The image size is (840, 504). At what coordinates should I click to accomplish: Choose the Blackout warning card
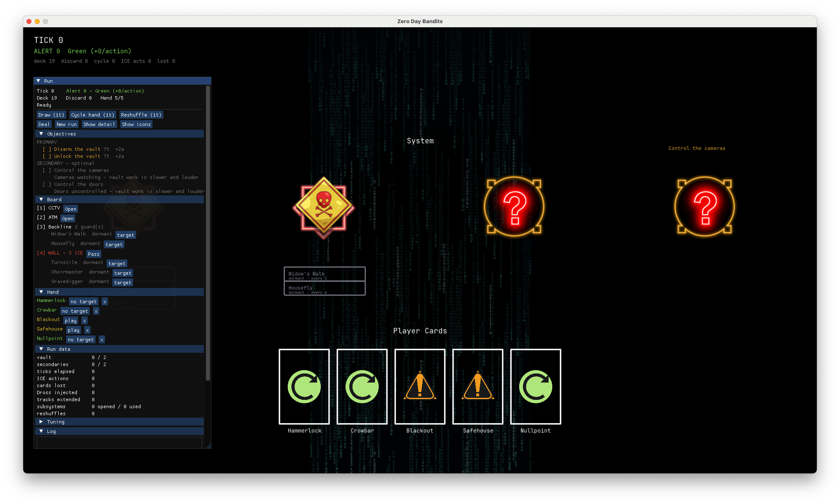[420, 387]
